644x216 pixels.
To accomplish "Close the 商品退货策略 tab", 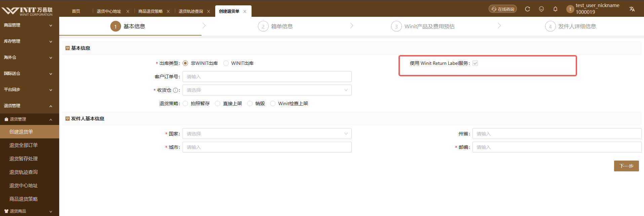I will (168, 11).
